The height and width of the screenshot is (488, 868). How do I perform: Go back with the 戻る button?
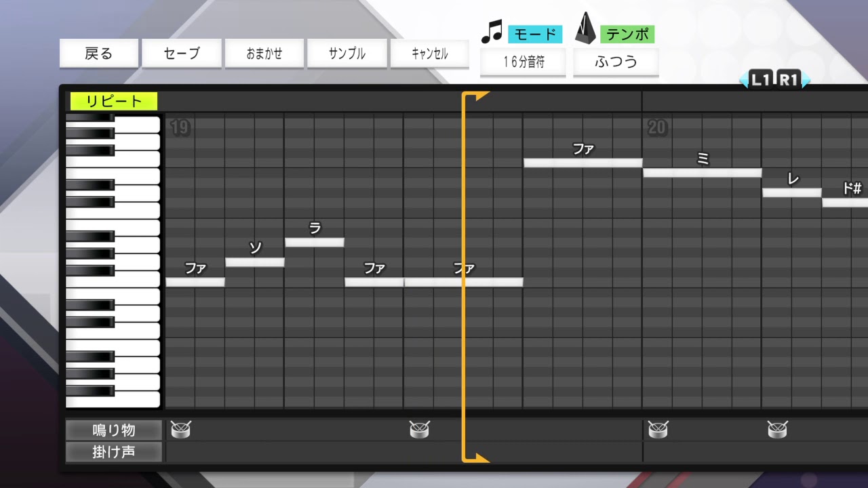[99, 54]
